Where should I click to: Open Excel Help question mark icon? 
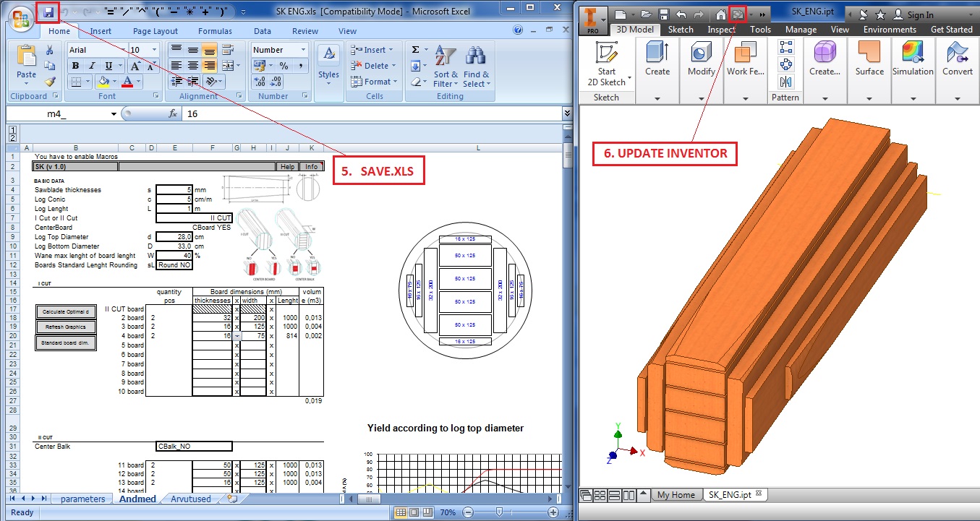[x=518, y=30]
